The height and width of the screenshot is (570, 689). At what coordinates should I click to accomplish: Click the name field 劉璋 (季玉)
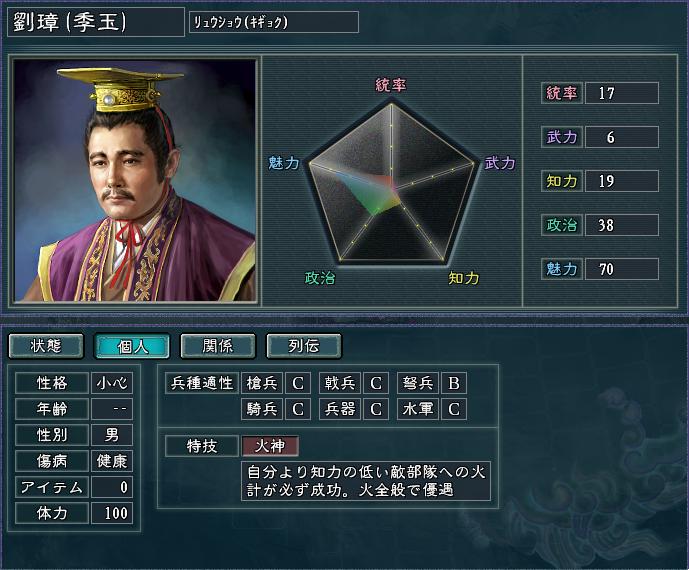96,22
